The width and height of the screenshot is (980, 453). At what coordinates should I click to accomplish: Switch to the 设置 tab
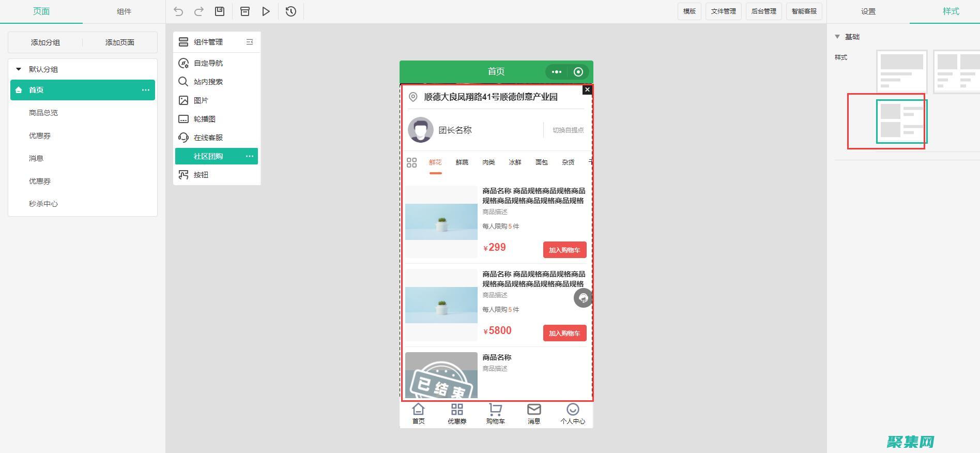tap(868, 11)
